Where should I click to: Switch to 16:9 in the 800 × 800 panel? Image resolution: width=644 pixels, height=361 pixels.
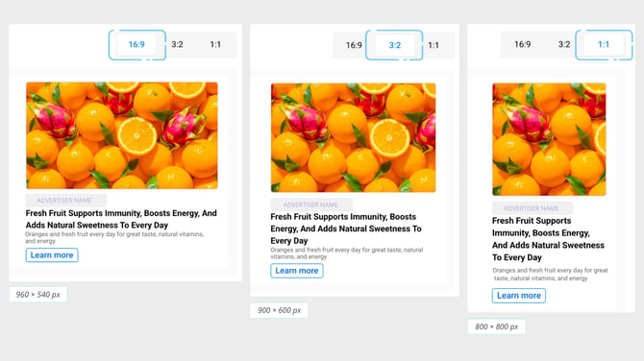click(x=523, y=44)
